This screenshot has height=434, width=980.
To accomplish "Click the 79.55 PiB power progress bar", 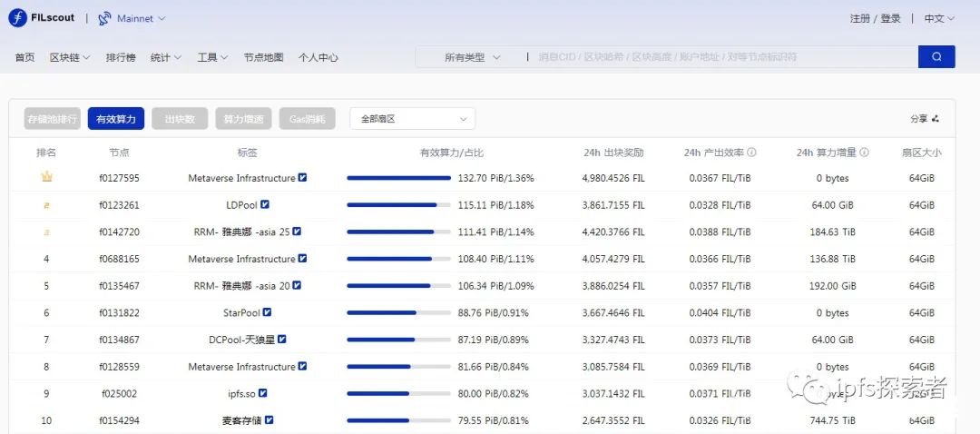I will coord(398,420).
